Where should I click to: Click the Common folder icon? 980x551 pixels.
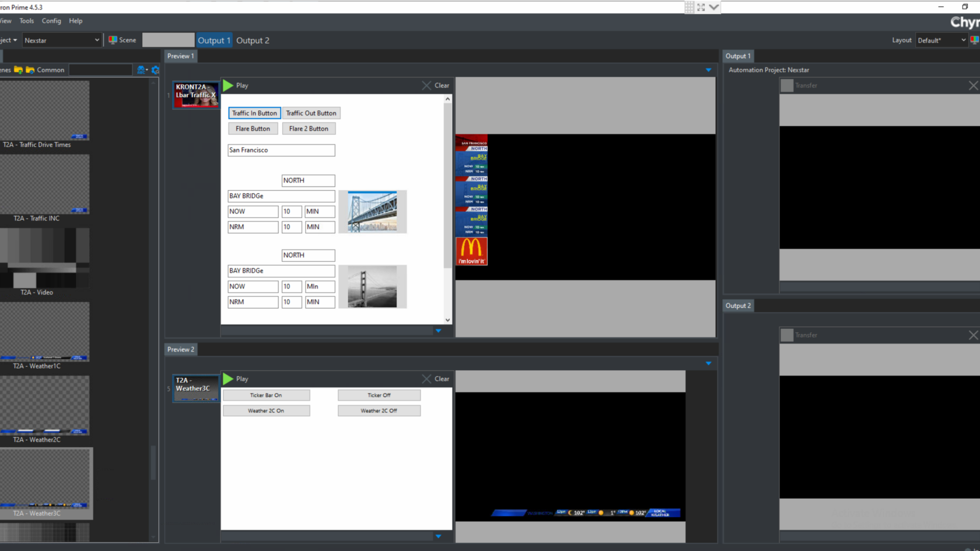30,70
